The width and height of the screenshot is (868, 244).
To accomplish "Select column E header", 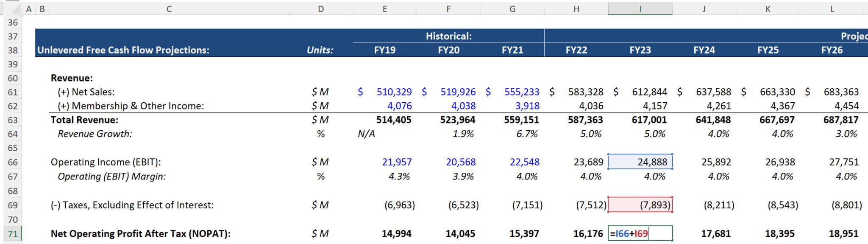I will (x=384, y=9).
